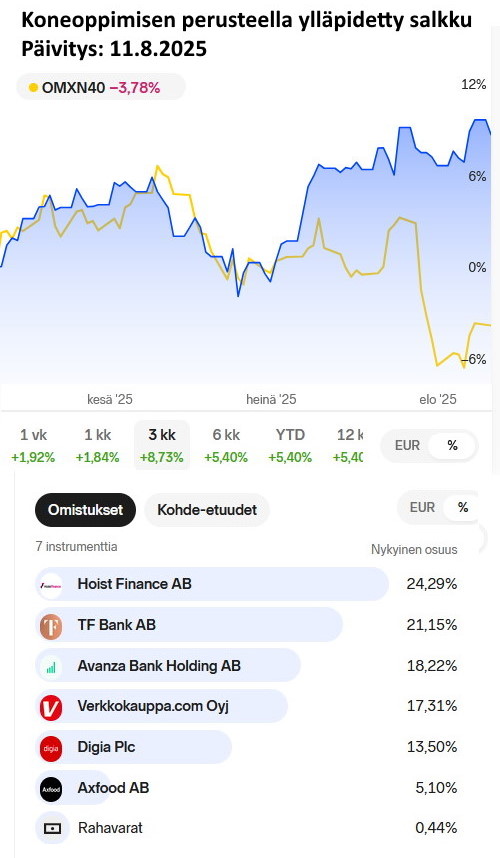This screenshot has width=500, height=858.
Task: Click the Avanza Bank Holding green bars icon
Action: (51, 666)
